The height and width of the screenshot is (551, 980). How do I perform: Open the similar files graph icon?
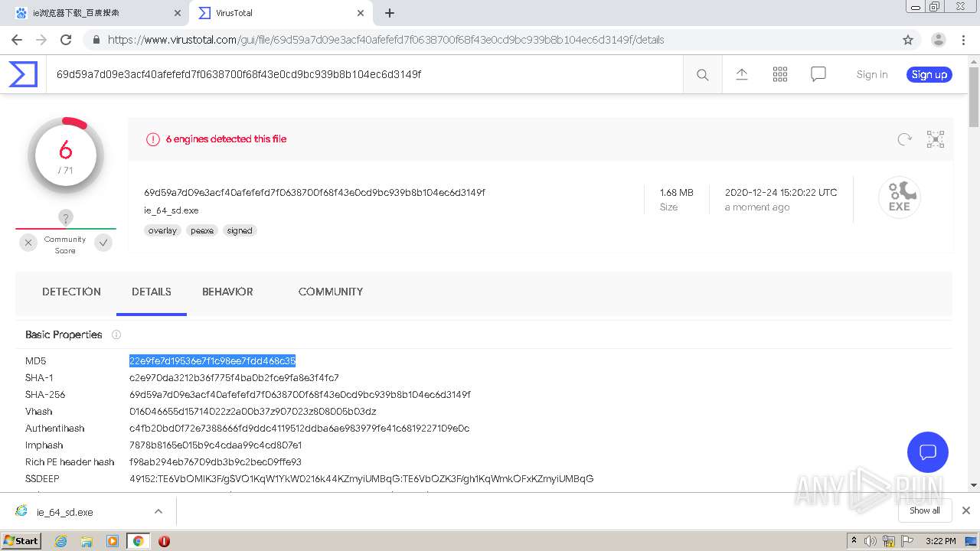[936, 139]
